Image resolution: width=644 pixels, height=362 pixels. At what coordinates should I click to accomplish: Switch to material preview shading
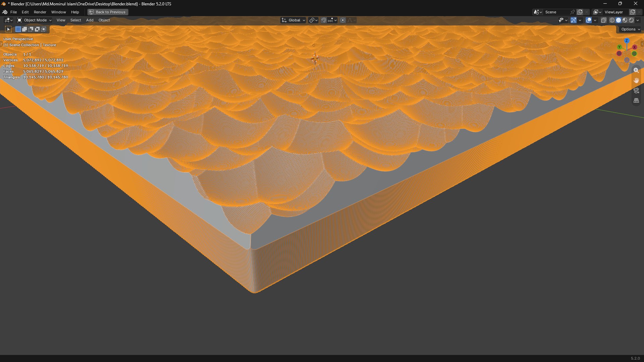pyautogui.click(x=625, y=20)
